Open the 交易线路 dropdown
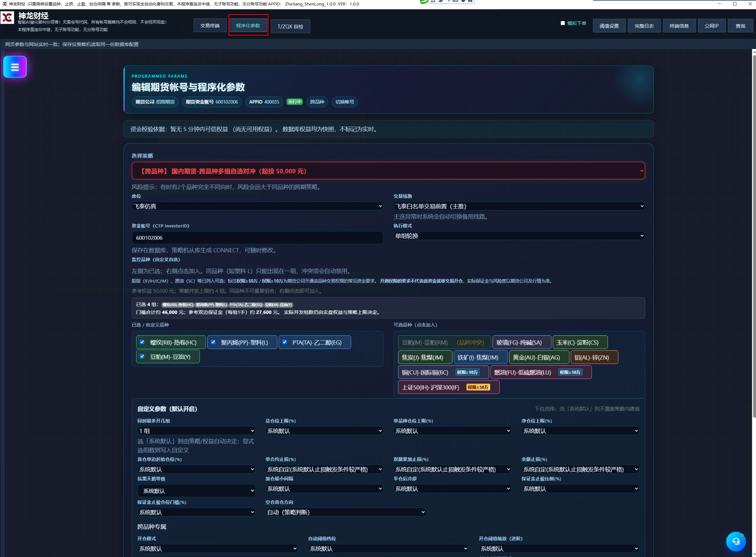Screen dimensions: 756x557 pyautogui.click(x=519, y=206)
